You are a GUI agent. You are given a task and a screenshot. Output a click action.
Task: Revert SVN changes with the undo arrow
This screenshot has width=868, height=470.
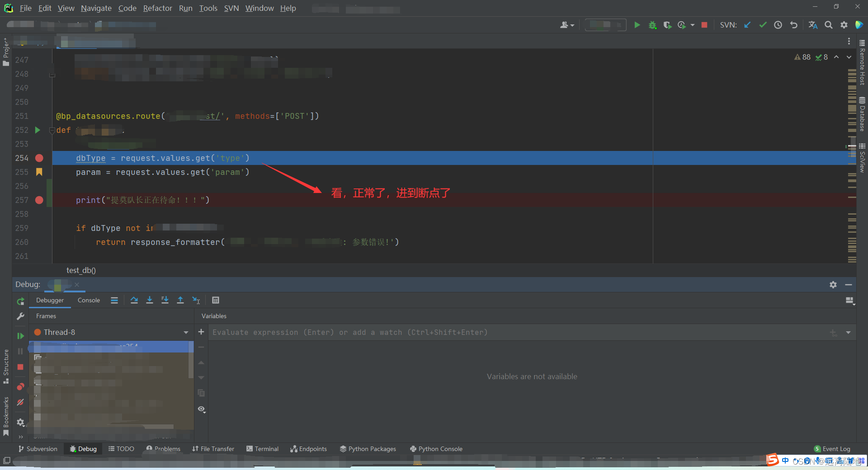(x=793, y=25)
